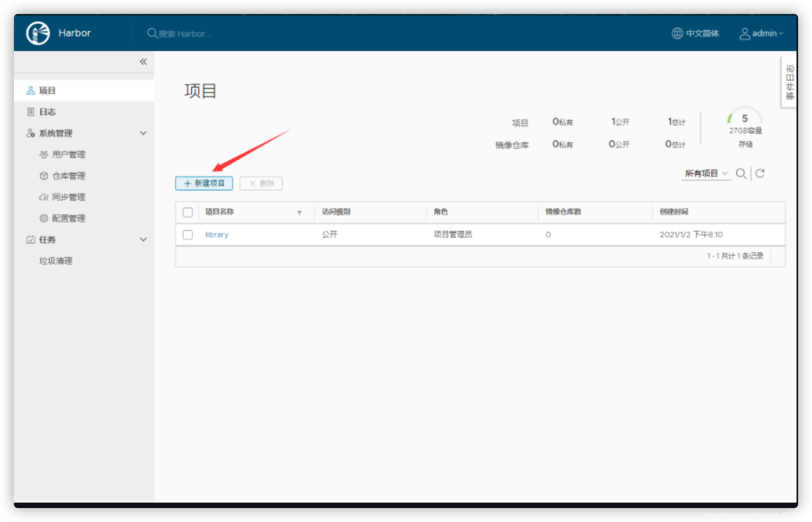The image size is (812, 522).
Task: Open 配置管理 in sidebar
Action: tap(69, 218)
